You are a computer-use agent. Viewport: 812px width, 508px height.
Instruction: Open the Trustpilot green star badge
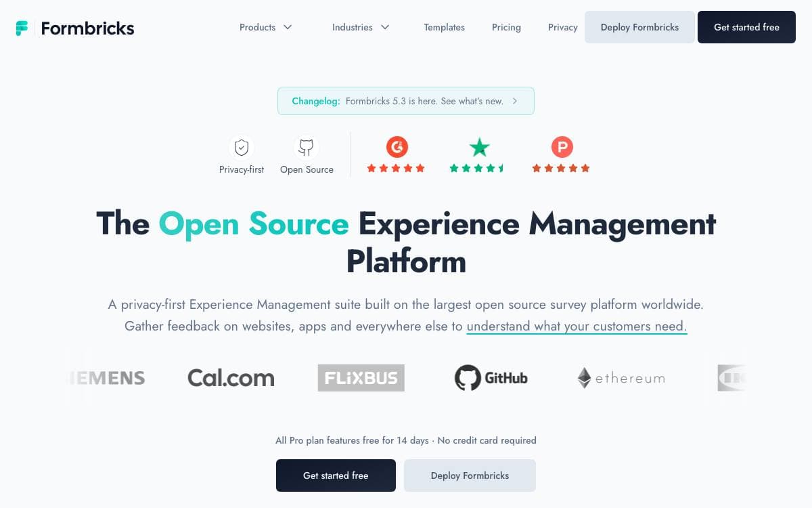coord(479,147)
